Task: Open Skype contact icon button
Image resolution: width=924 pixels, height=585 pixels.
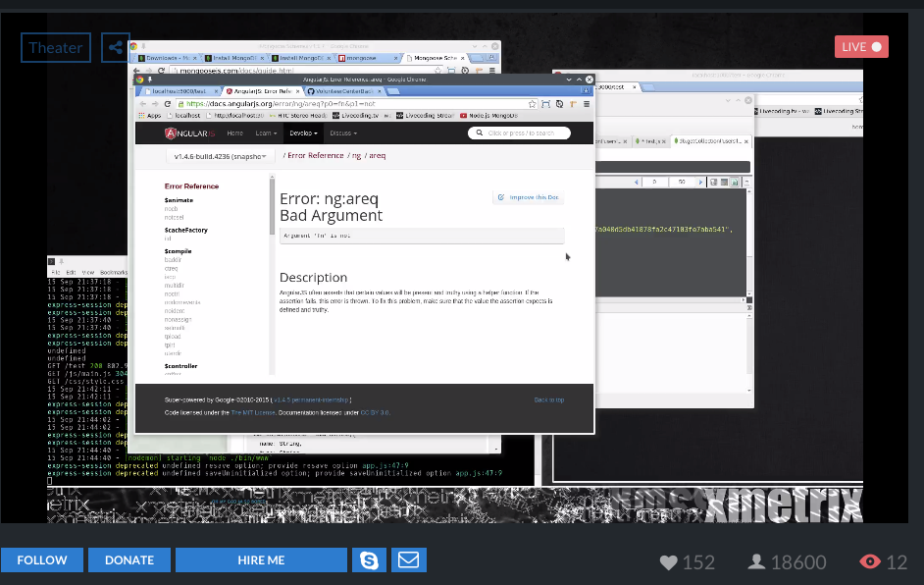Action: (x=369, y=559)
